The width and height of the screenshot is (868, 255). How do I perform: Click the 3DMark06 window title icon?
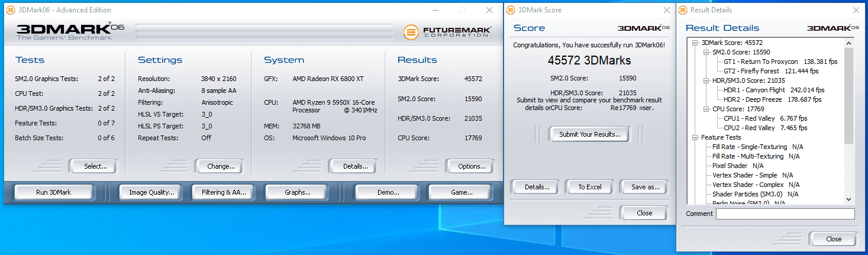coord(11,10)
